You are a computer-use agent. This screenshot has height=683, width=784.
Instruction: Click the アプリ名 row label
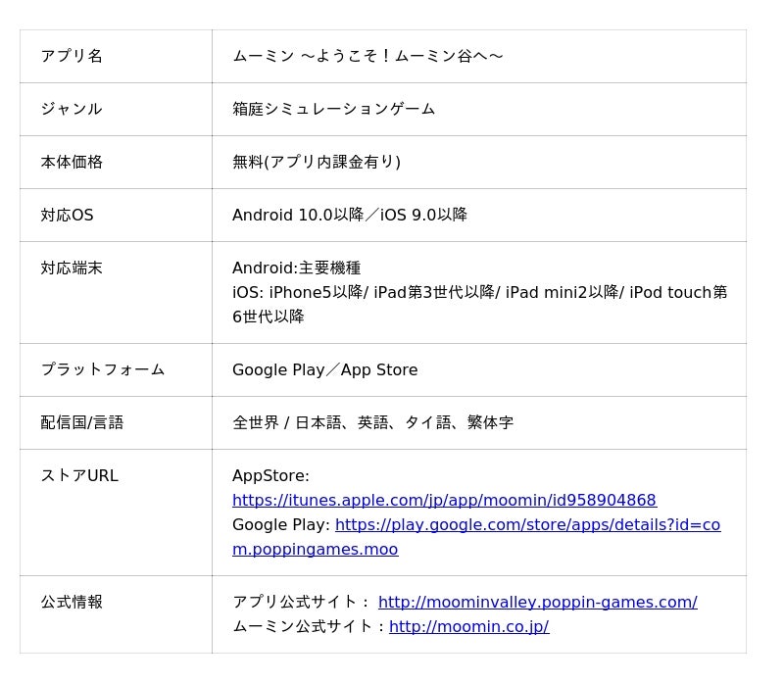pyautogui.click(x=72, y=56)
